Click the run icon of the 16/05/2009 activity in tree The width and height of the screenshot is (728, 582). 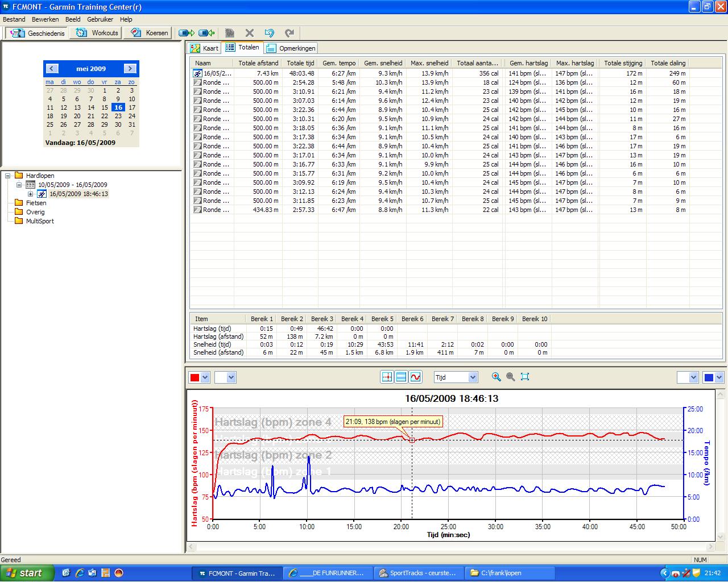click(x=42, y=194)
